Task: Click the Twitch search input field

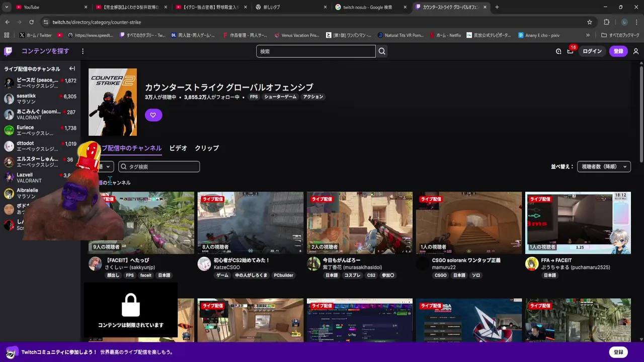Action: point(316,51)
